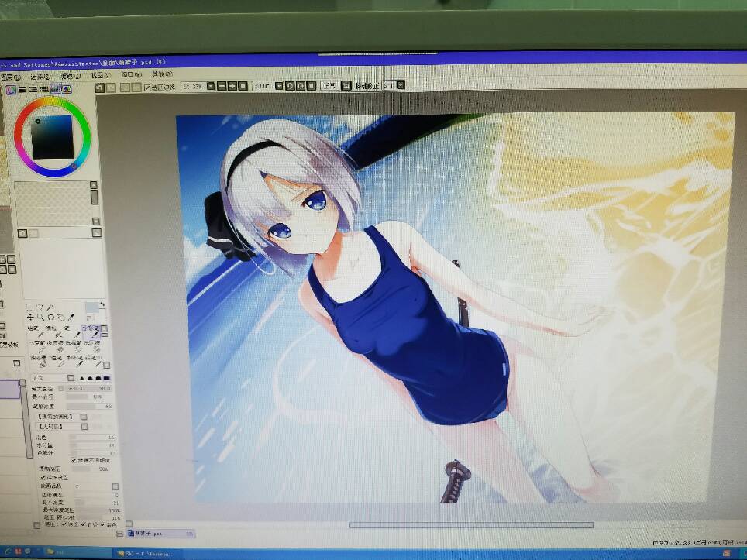Choose the currently highlighted brush preset
This screenshot has height=560, width=747.
[91, 332]
